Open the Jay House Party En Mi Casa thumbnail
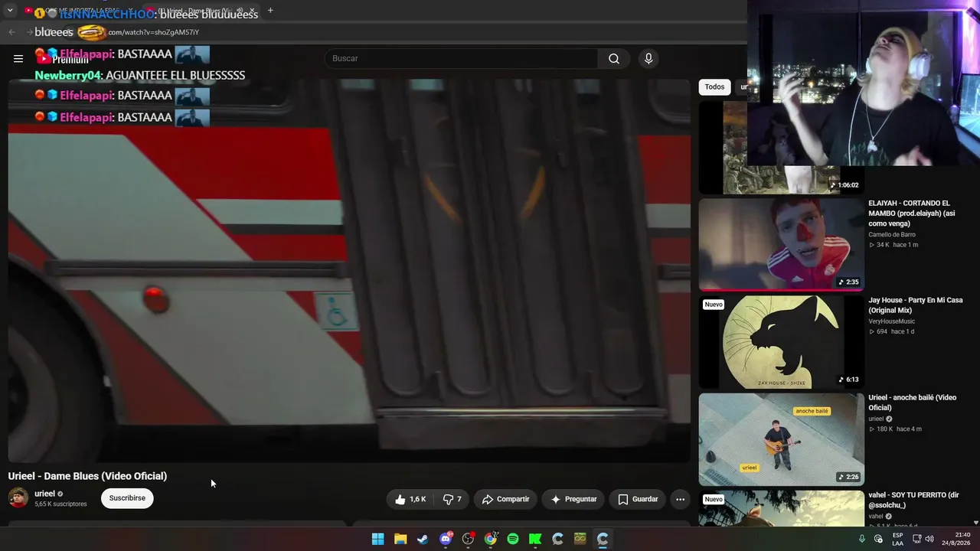 coord(781,342)
